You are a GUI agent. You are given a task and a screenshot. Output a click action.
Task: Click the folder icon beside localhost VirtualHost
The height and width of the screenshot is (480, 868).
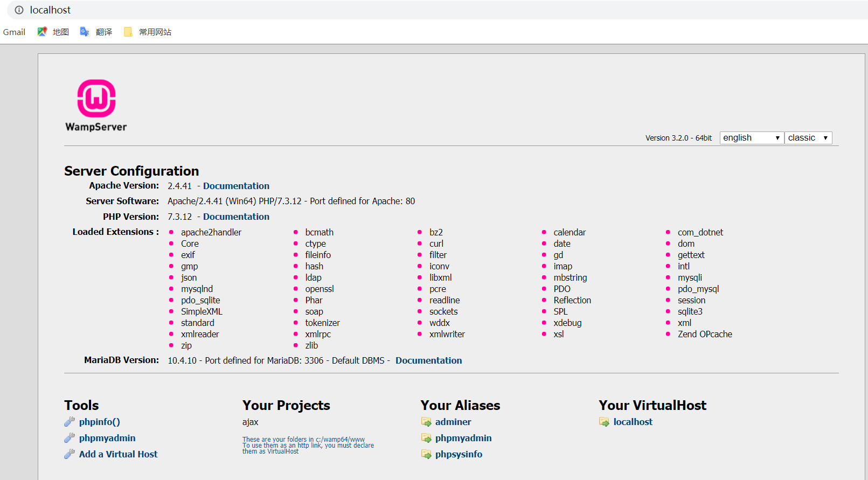tap(604, 422)
